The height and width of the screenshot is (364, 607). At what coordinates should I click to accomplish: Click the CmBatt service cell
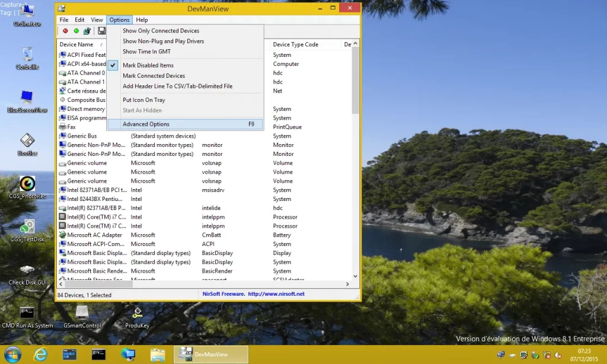tap(212, 235)
